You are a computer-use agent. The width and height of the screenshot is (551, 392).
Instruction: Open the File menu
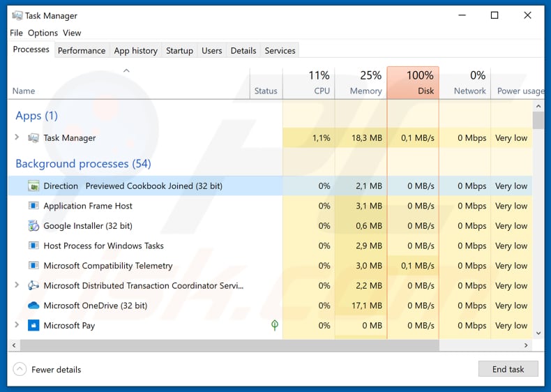pos(16,33)
